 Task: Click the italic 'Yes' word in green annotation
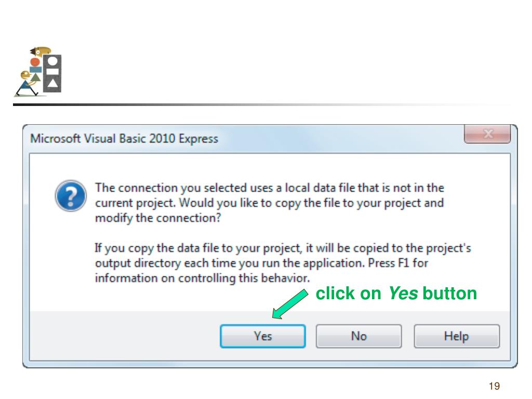click(x=403, y=293)
